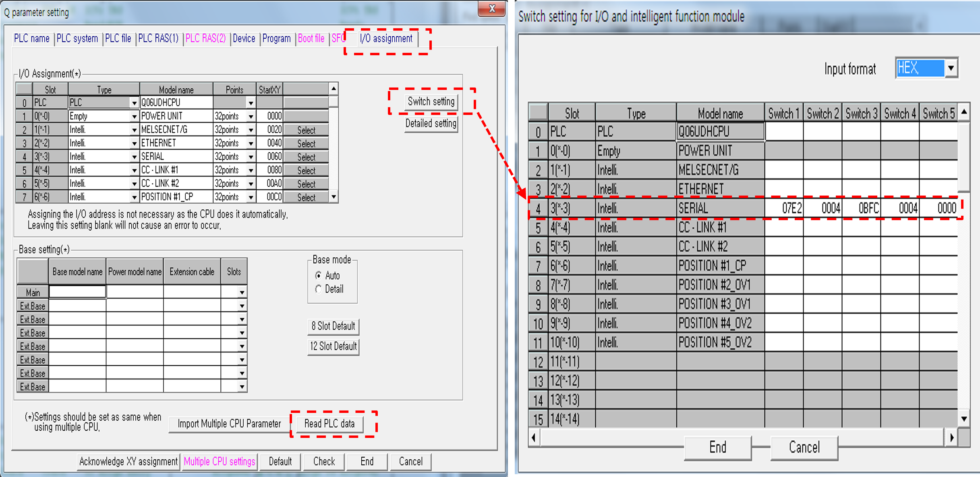Click the Detailed setting button
Screen dimensions: 980x477
pos(431,123)
